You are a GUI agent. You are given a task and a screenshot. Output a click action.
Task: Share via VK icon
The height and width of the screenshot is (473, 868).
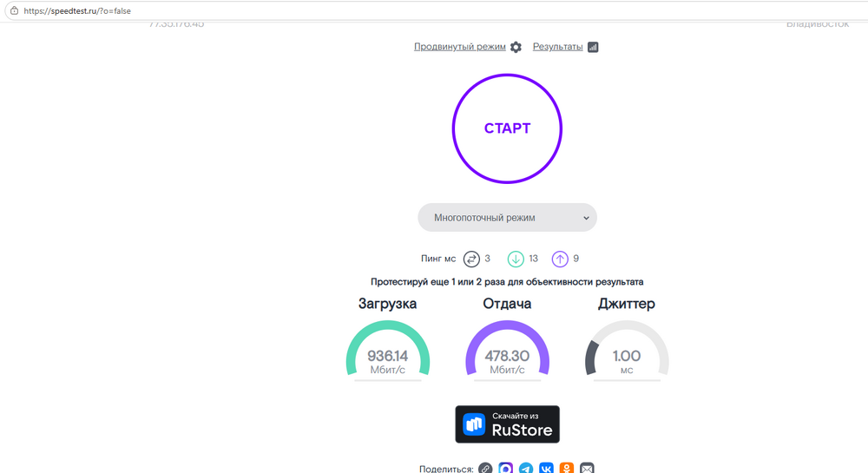click(546, 468)
